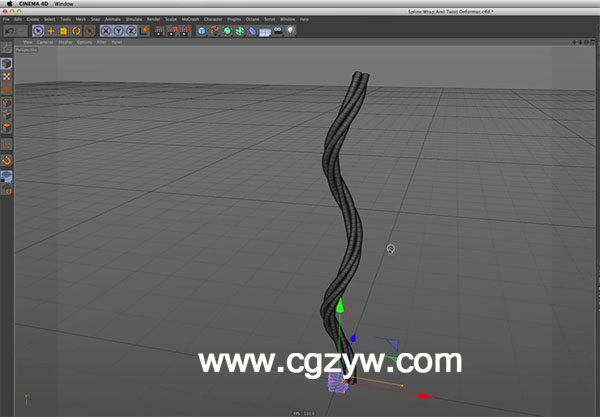Open the Tools menu
Screen dimensions: 600x417
point(65,19)
